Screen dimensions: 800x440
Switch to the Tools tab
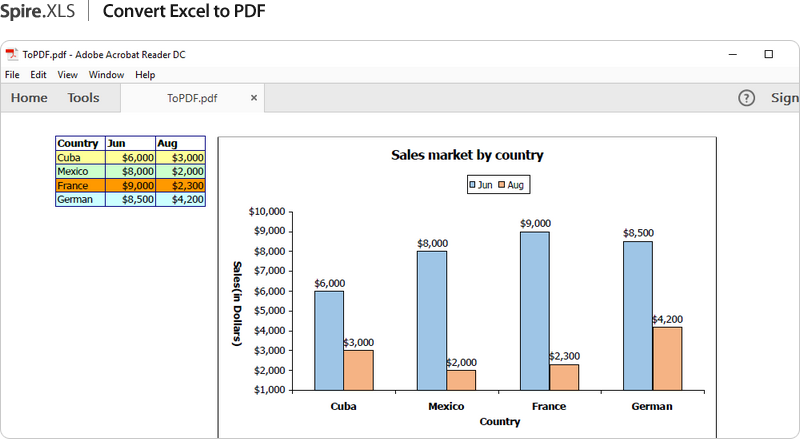pyautogui.click(x=83, y=98)
